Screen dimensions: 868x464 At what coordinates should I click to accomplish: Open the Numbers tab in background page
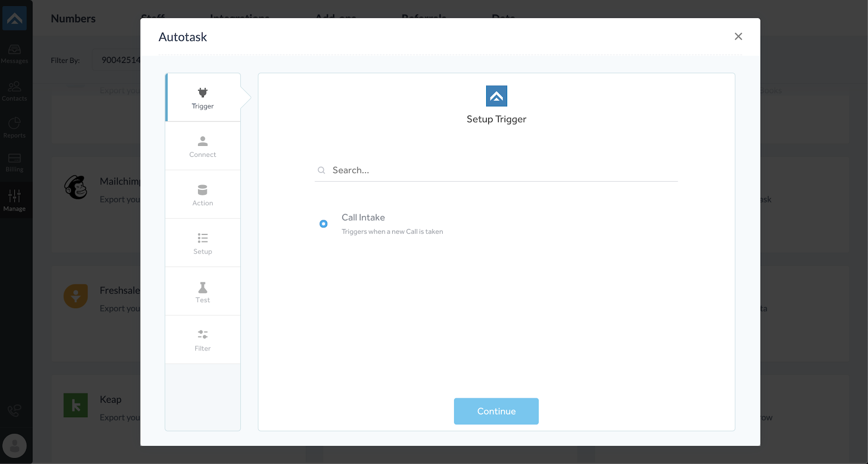click(73, 18)
